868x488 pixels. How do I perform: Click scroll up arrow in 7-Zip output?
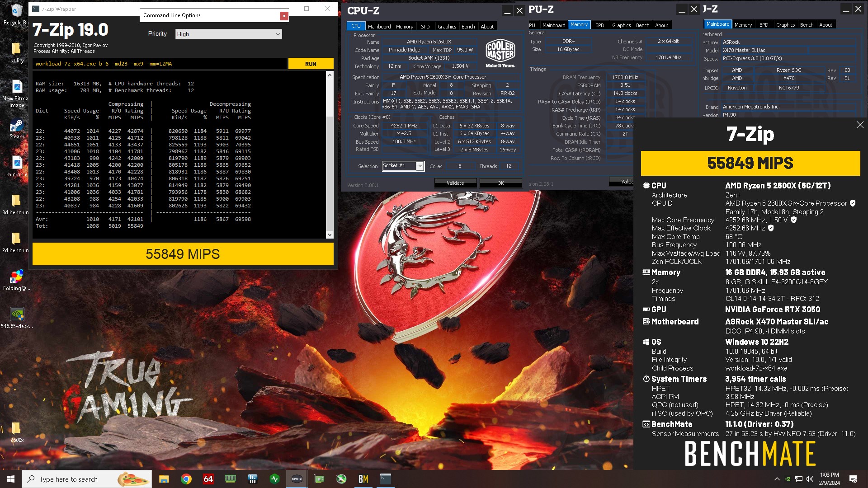[330, 75]
